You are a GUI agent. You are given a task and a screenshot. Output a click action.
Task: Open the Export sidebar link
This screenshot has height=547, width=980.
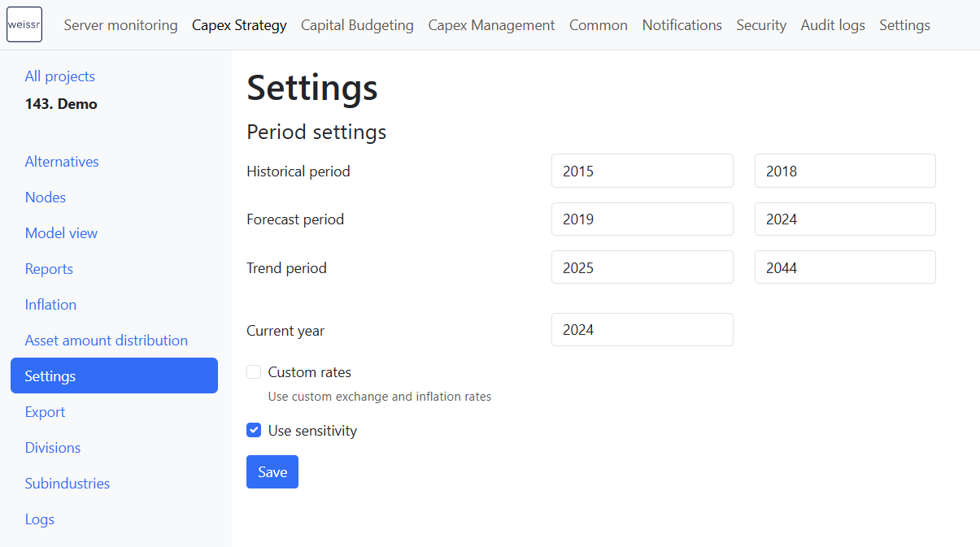[45, 412]
